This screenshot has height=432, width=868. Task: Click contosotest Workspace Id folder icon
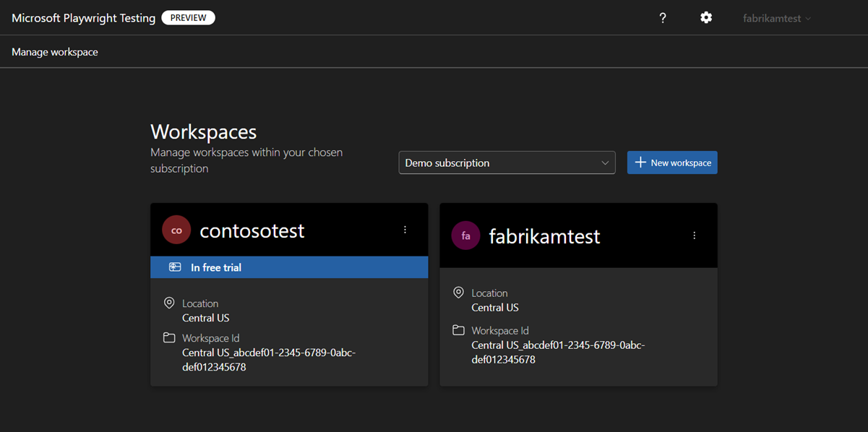click(x=169, y=337)
